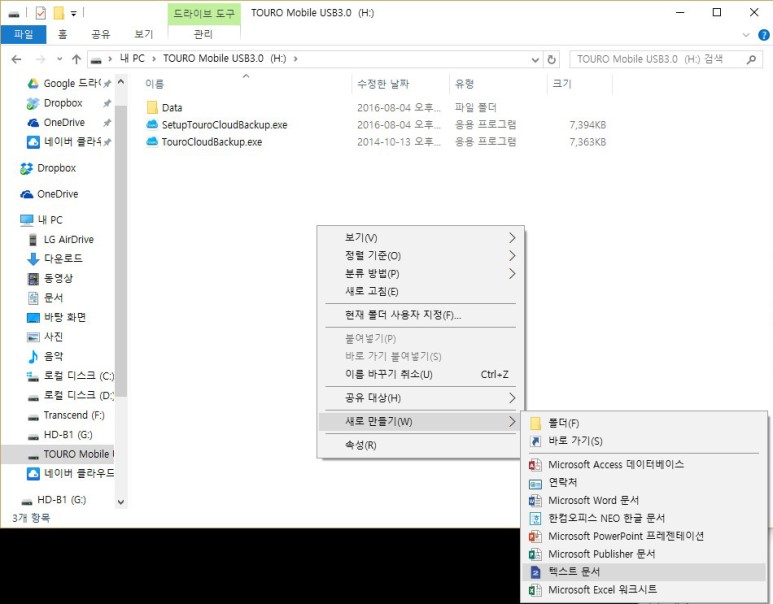Sort by the 이름 column header
This screenshot has width=773, height=604.
(246, 84)
